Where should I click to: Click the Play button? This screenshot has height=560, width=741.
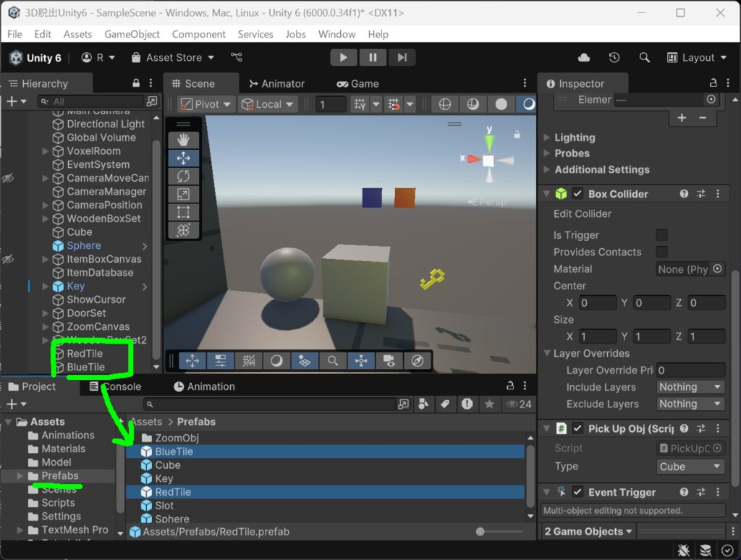344,58
